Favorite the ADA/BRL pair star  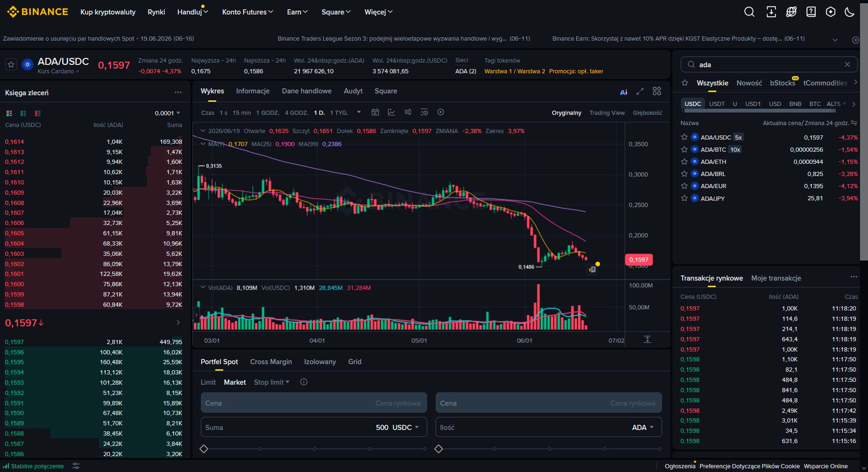pos(685,174)
